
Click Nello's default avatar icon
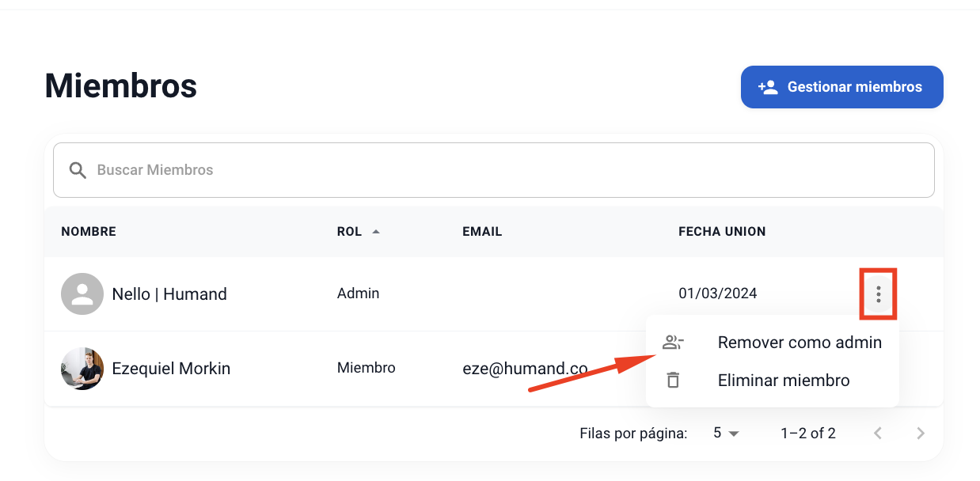pos(82,294)
